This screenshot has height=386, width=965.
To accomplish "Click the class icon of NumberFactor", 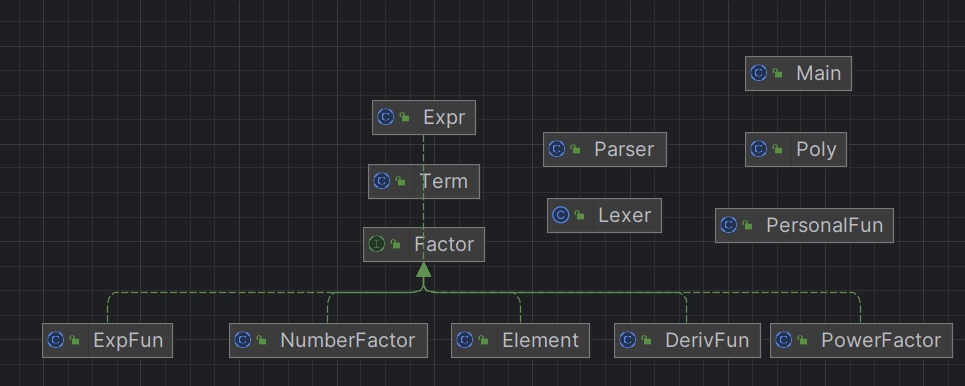I will [x=242, y=340].
